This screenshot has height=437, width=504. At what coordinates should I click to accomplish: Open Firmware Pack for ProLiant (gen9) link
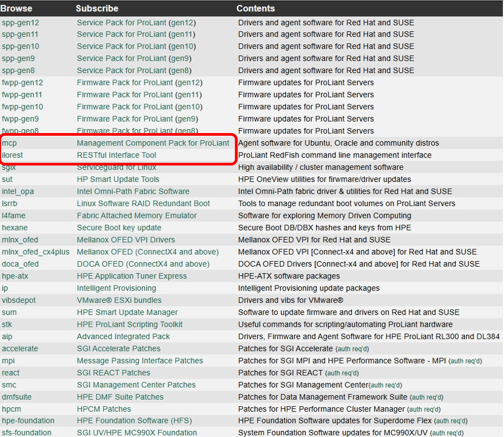pyautogui.click(x=138, y=119)
